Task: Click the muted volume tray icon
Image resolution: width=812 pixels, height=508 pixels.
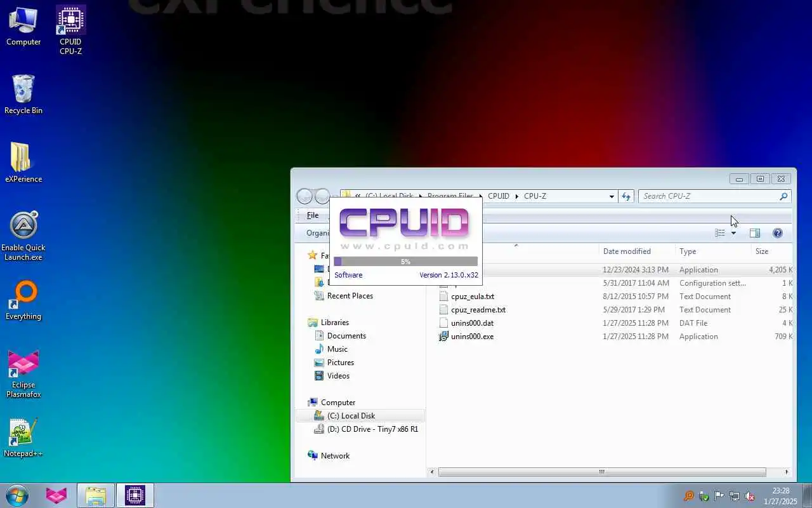Action: tap(750, 496)
